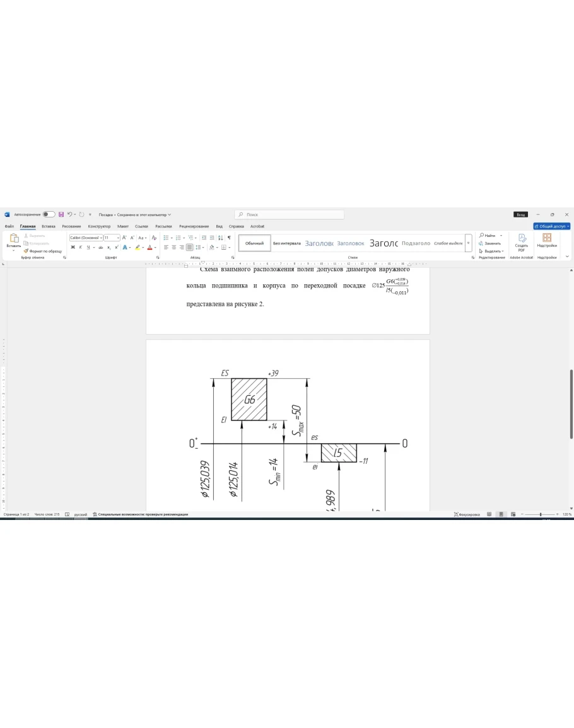Viewport: 574px width, 728px height.
Task: Click the Заменить replace button
Action: (492, 243)
